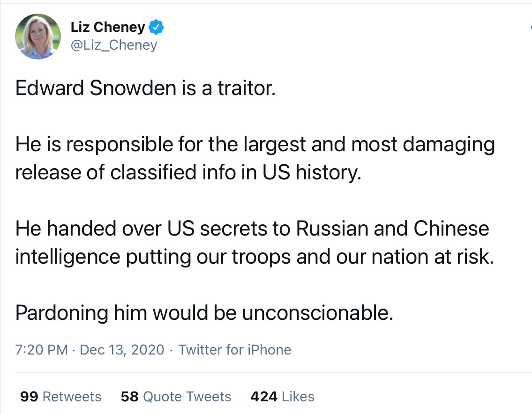Click the word 'Snowden' in the tweet
The width and height of the screenshot is (532, 414).
(x=133, y=88)
